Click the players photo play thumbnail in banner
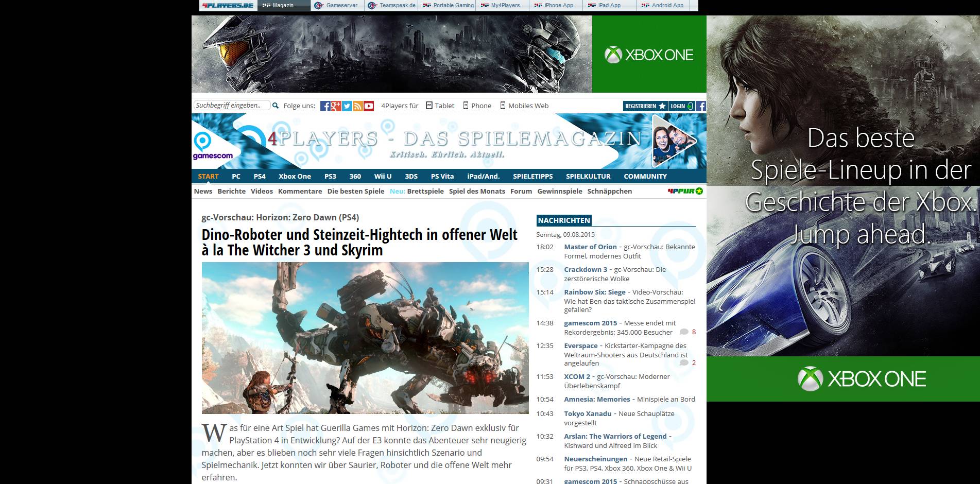This screenshot has width=980, height=484. point(674,142)
